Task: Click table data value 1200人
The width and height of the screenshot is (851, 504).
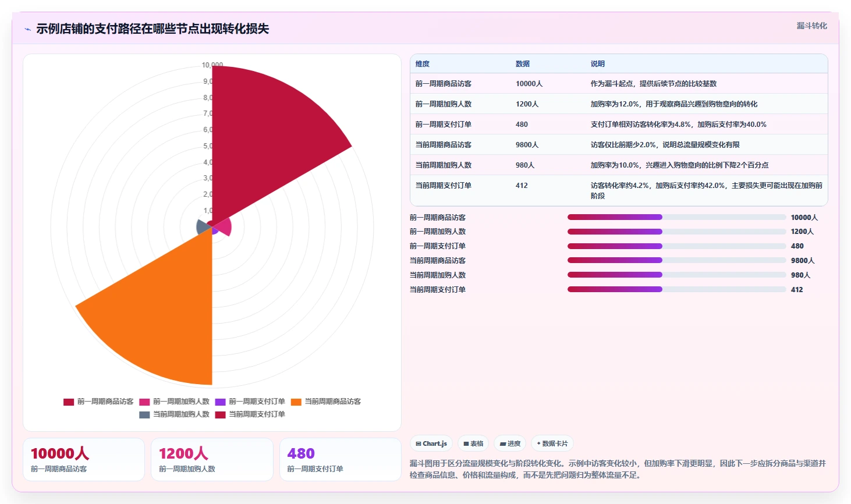Action: click(x=527, y=104)
